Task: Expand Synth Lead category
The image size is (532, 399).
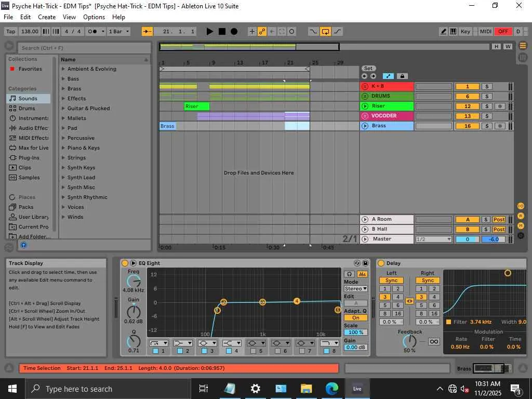Action: 63,178
